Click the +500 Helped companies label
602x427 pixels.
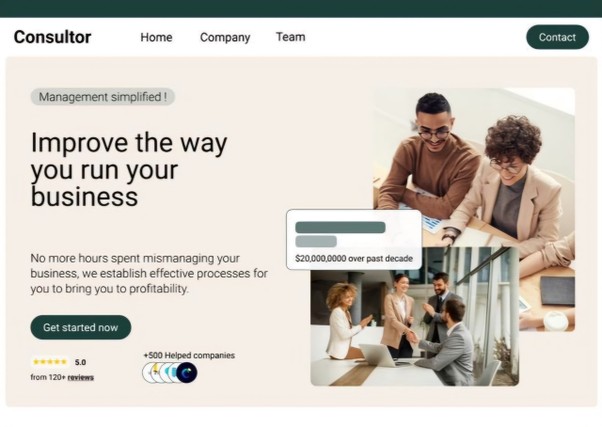189,355
